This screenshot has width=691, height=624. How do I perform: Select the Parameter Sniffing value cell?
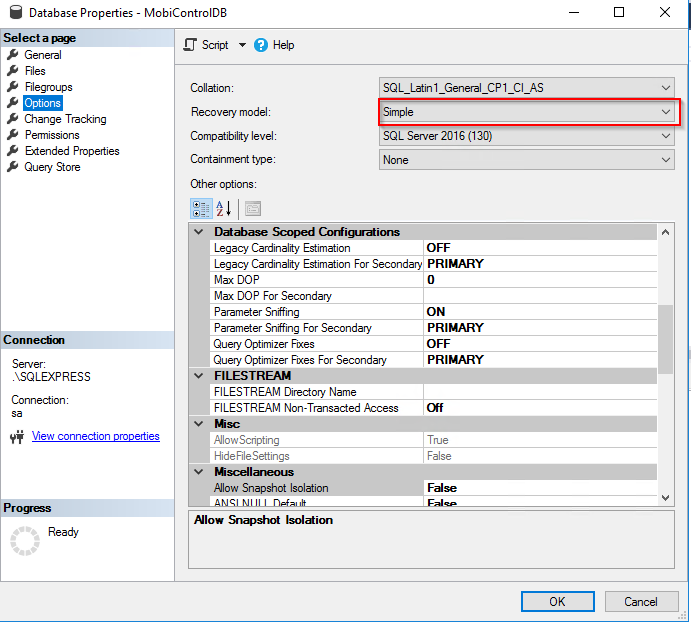[x=540, y=312]
